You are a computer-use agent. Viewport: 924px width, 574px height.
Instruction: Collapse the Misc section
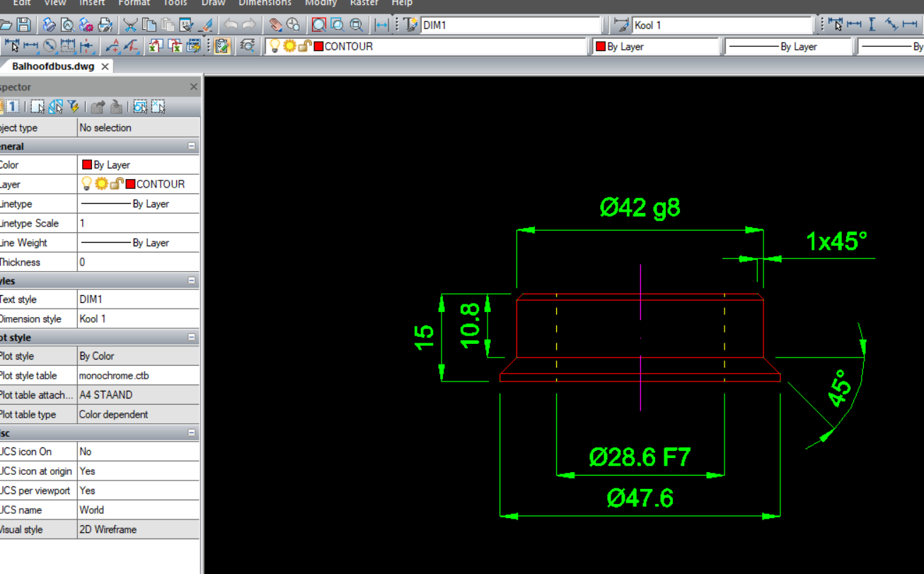click(191, 432)
